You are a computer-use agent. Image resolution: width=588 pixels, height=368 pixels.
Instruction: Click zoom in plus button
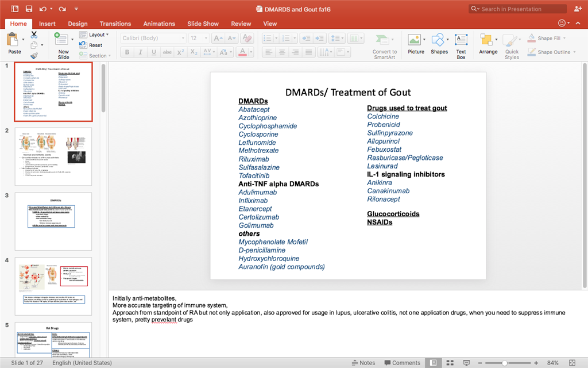click(x=536, y=363)
